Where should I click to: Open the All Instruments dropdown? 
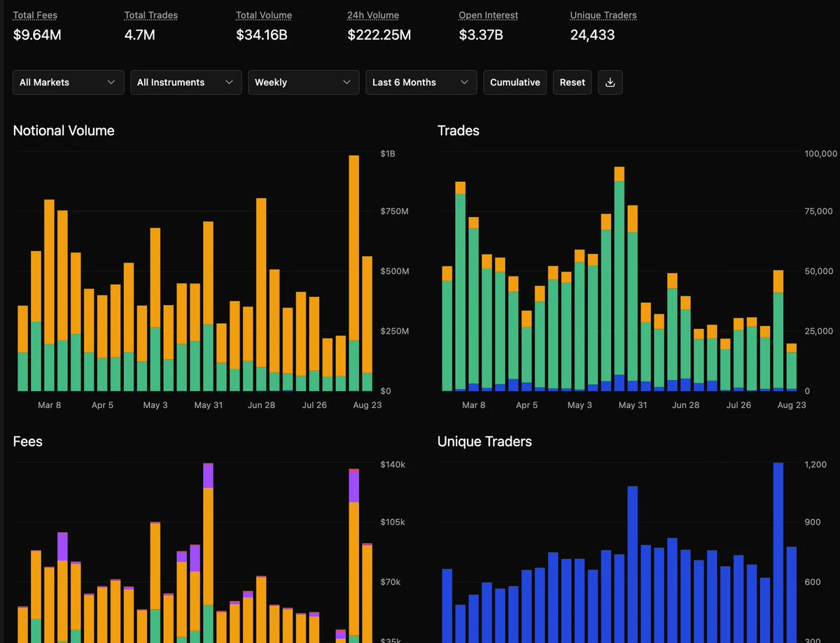pos(186,83)
